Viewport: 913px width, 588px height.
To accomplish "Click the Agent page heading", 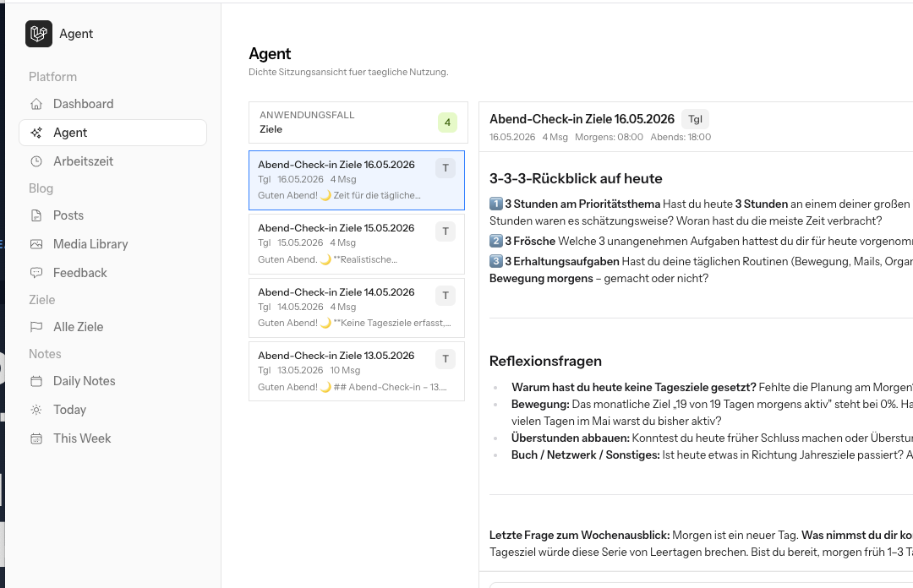I will (270, 53).
